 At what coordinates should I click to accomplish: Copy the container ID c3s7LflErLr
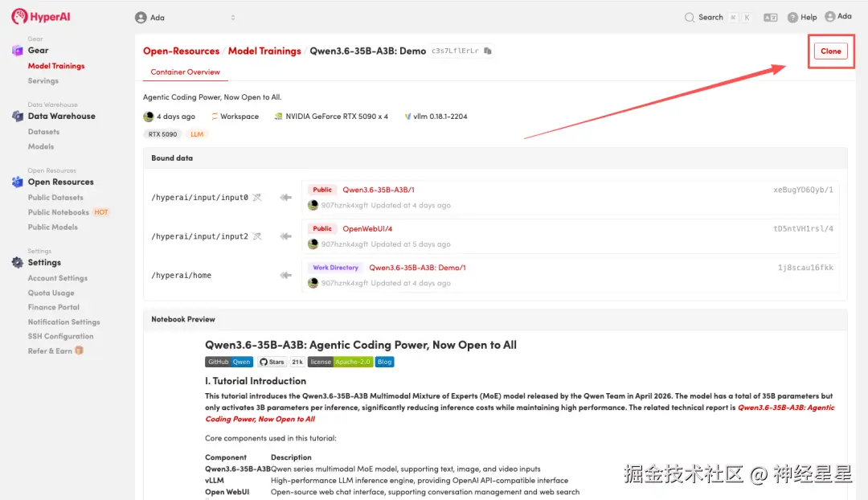tap(488, 51)
